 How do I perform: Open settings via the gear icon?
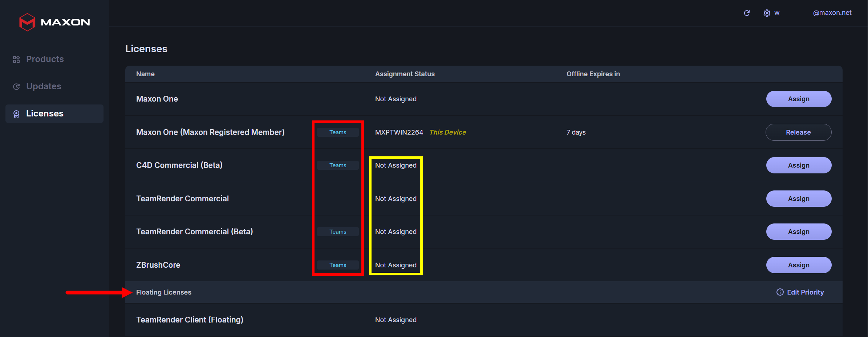coord(767,13)
